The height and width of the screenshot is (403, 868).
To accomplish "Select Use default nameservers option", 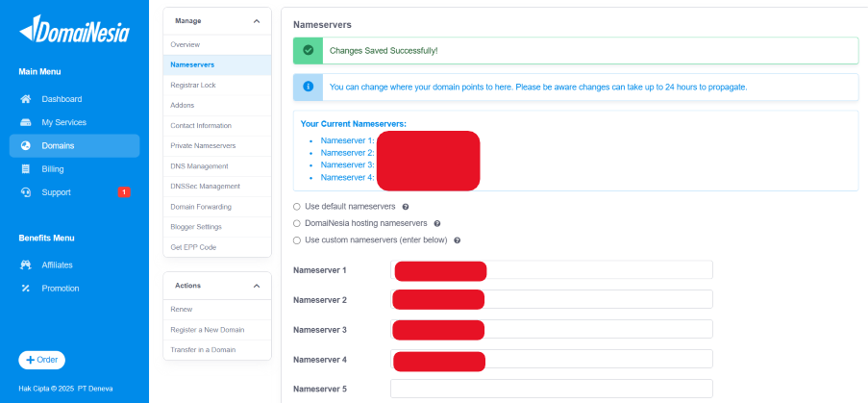I will pos(296,207).
